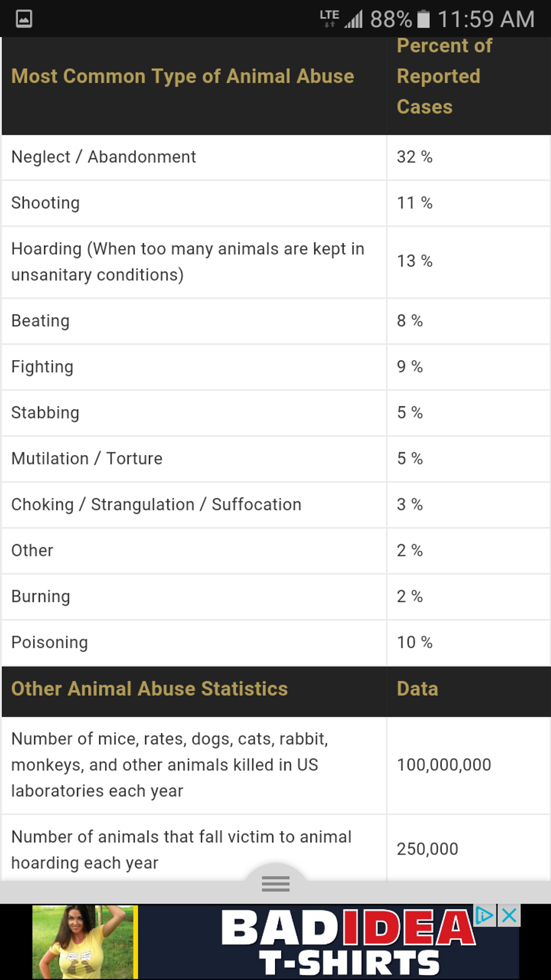
Task: Select the Poisoning row label
Action: coord(49,642)
